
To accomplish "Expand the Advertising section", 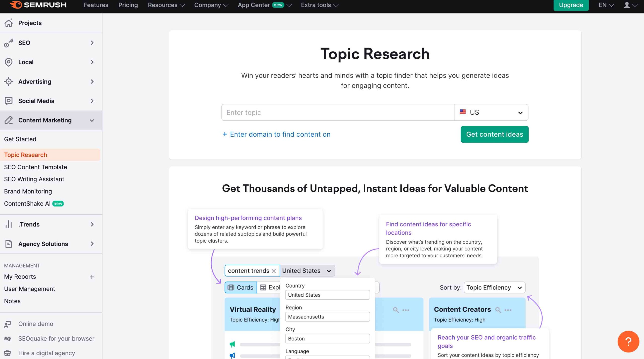I will pos(92,82).
